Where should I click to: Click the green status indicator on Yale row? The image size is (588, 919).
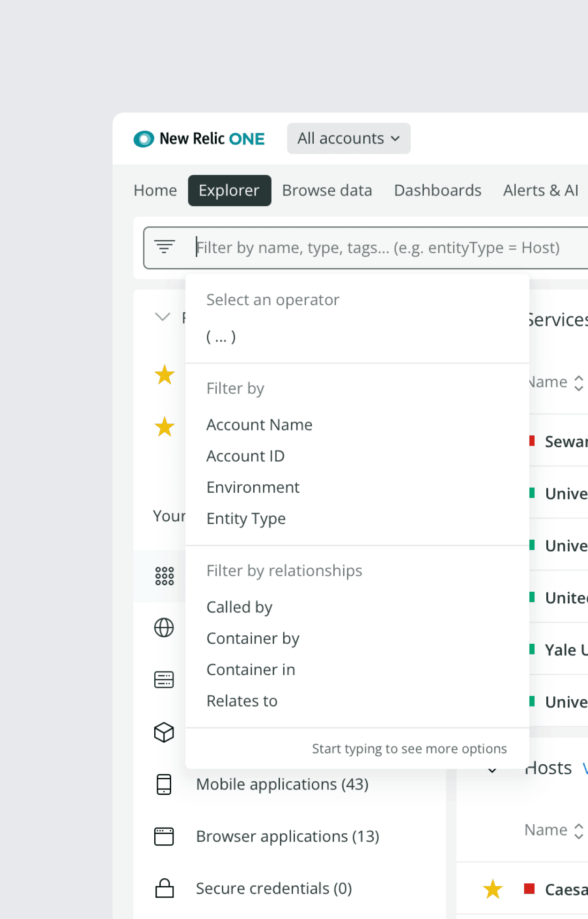[x=532, y=649]
